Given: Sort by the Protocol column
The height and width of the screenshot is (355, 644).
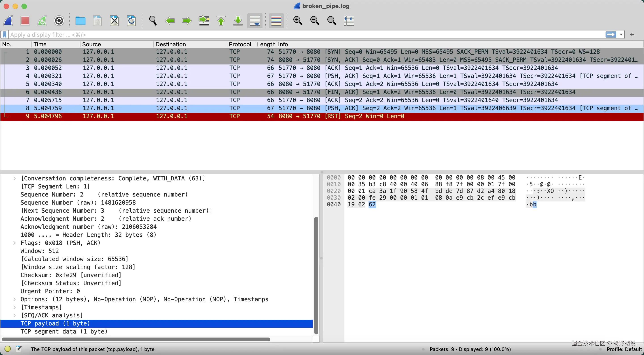Looking at the screenshot, I should pos(239,44).
